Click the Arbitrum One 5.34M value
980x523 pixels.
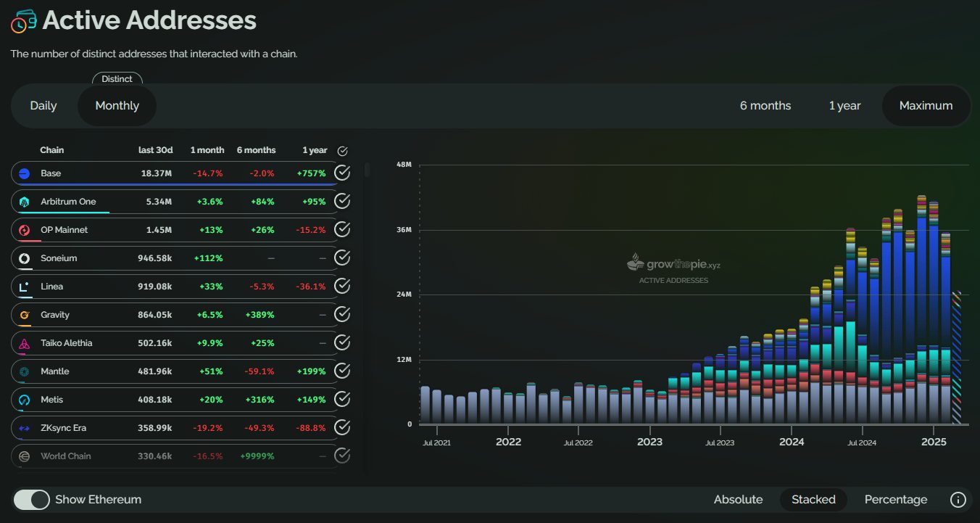point(159,202)
